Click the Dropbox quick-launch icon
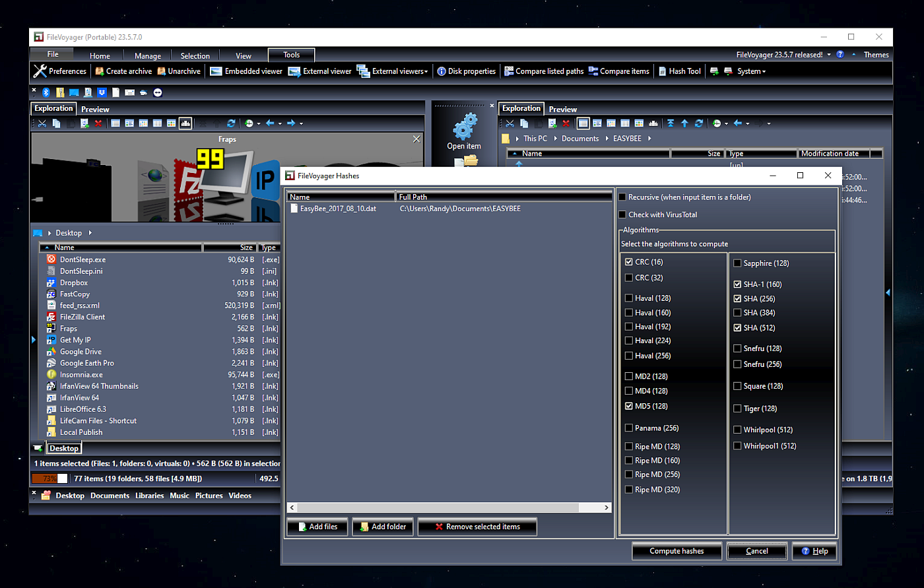The width and height of the screenshot is (924, 588). [x=102, y=92]
